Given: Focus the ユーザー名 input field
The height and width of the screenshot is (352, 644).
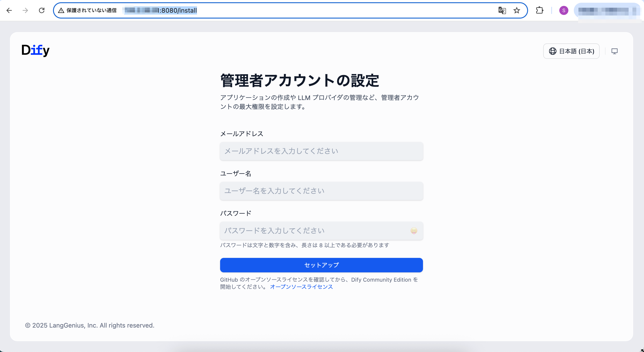Looking at the screenshot, I should 321,191.
